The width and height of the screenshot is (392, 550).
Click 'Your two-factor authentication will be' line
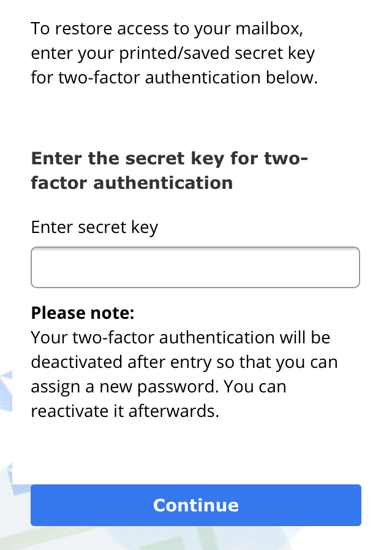(181, 338)
